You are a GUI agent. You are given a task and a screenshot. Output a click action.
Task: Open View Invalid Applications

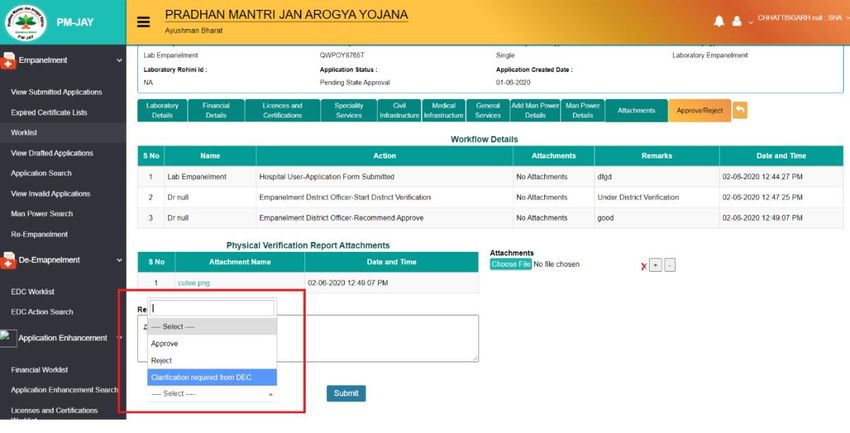click(50, 194)
